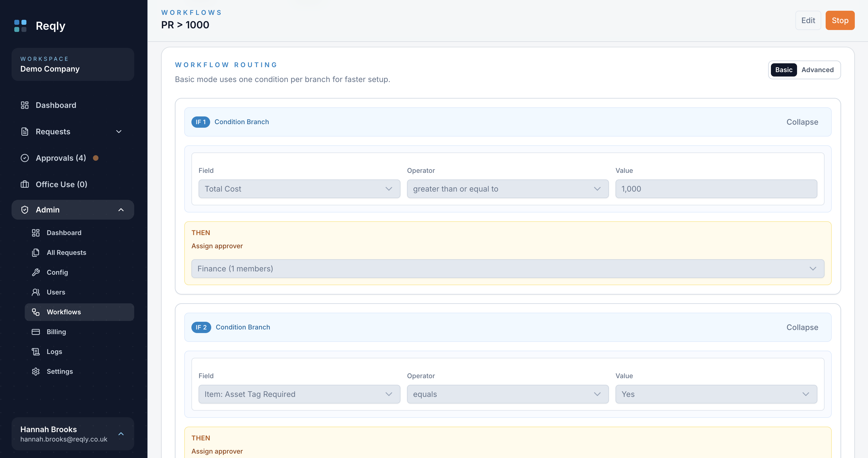The width and height of the screenshot is (868, 458).
Task: Click the orange Approvals notification dot
Action: [x=96, y=158]
